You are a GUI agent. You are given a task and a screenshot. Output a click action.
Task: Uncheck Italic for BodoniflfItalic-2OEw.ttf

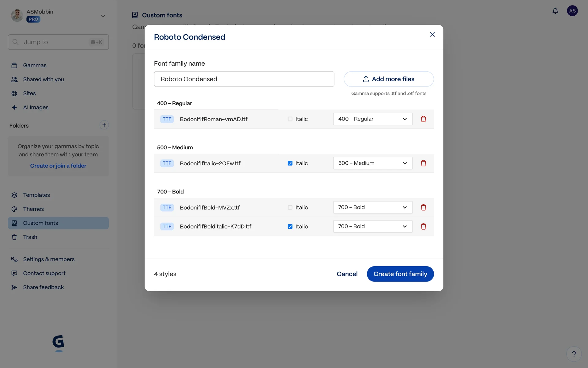click(290, 163)
